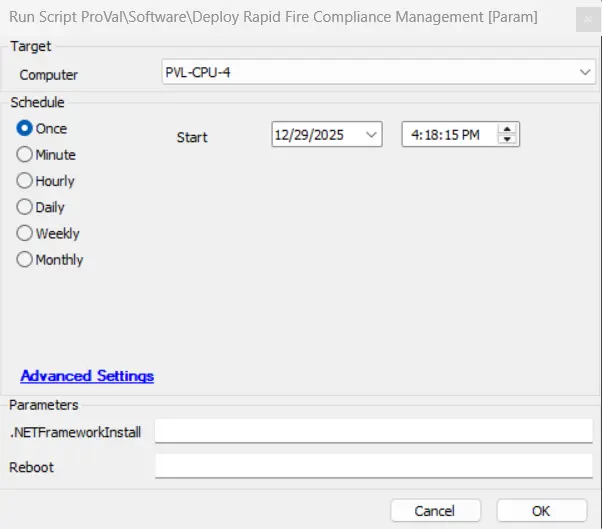Click the .NETFrameworkInstall parameter field
This screenshot has width=602, height=529.
coord(373,431)
